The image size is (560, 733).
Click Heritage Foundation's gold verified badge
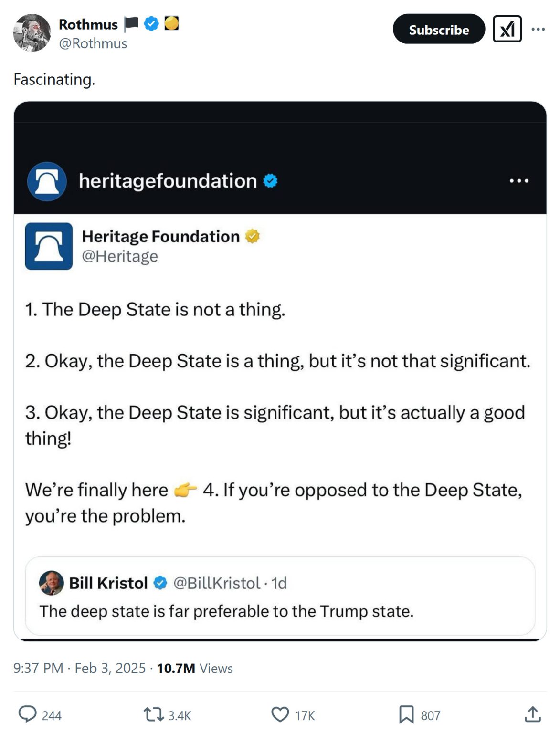[x=253, y=236]
